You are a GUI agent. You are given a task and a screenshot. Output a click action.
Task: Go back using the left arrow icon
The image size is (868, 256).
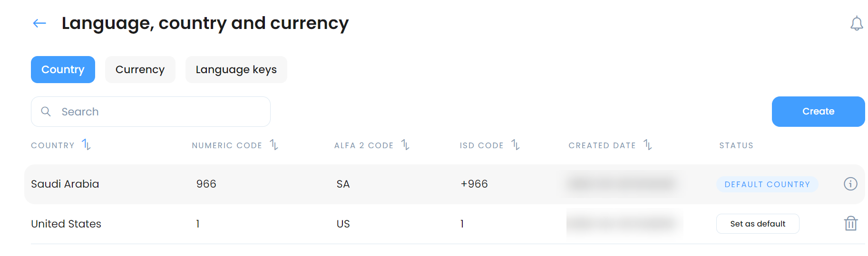coord(39,23)
